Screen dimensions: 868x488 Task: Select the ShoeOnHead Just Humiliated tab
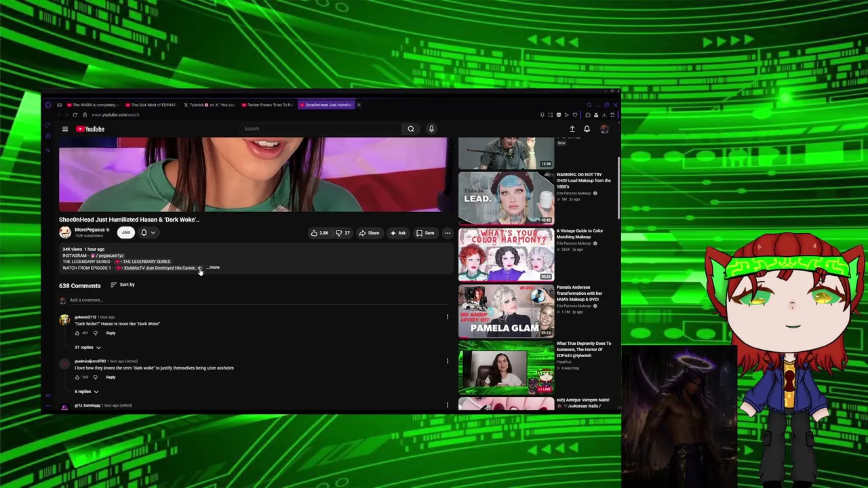pyautogui.click(x=325, y=105)
